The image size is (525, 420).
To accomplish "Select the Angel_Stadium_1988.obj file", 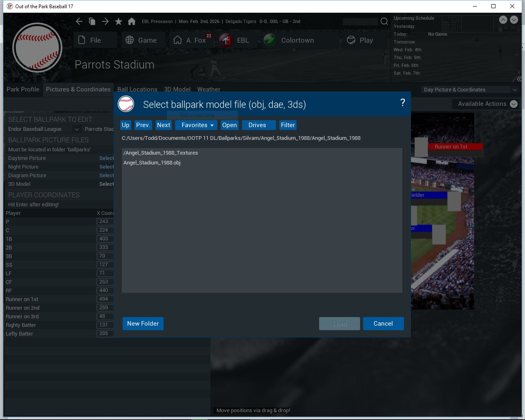I will (152, 163).
